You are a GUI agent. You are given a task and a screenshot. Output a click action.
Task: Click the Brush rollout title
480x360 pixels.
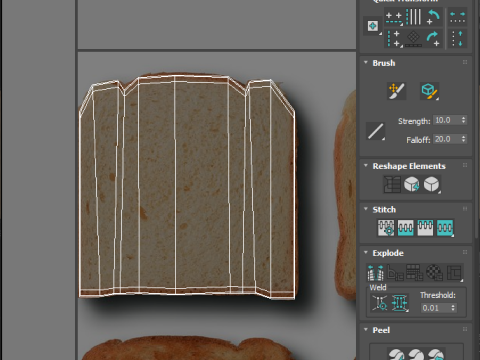[384, 63]
